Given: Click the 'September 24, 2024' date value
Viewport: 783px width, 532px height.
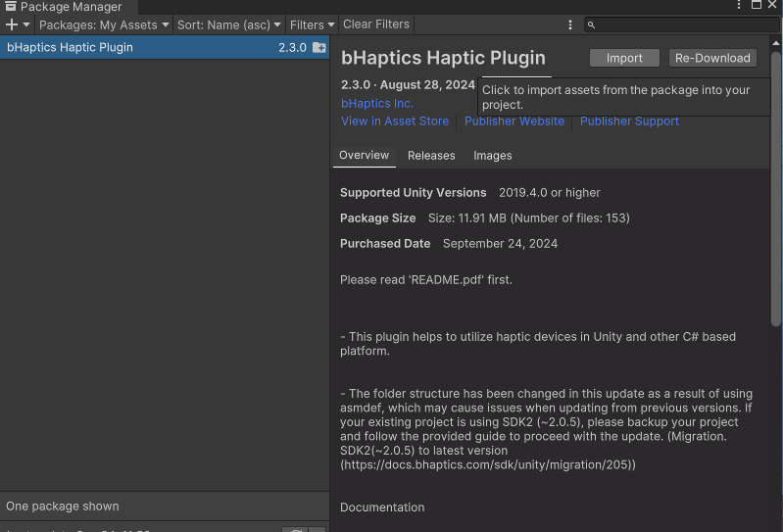Looking at the screenshot, I should [500, 244].
